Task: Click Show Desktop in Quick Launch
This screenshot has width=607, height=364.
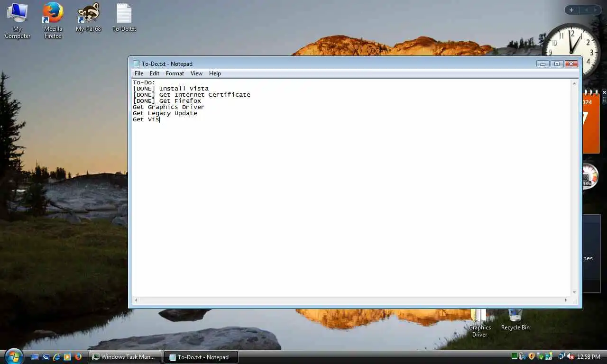Action: (x=35, y=357)
